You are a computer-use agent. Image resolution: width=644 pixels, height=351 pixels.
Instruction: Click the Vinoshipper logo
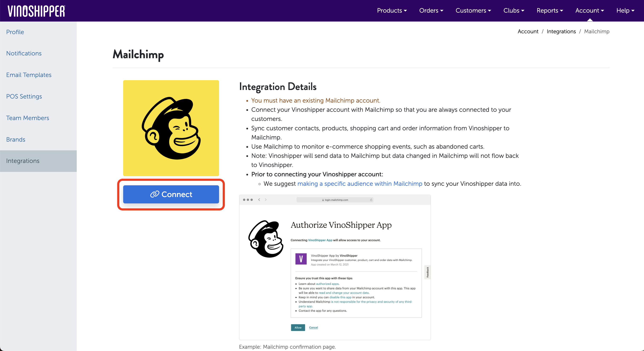click(36, 11)
